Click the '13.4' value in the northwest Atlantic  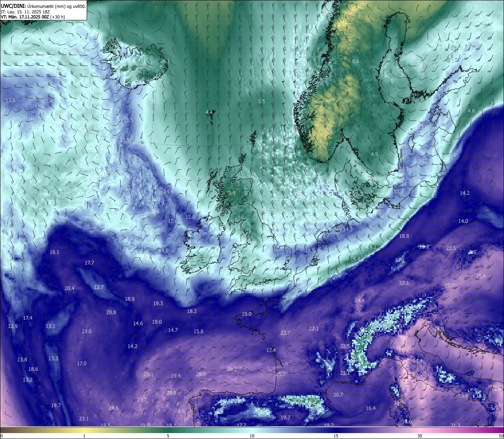pyautogui.click(x=48, y=102)
